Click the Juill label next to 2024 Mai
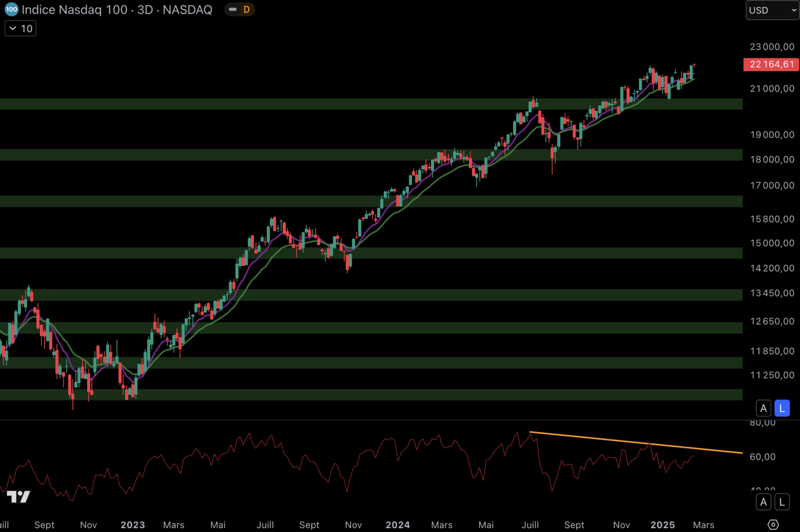This screenshot has width=800, height=532. point(530,525)
